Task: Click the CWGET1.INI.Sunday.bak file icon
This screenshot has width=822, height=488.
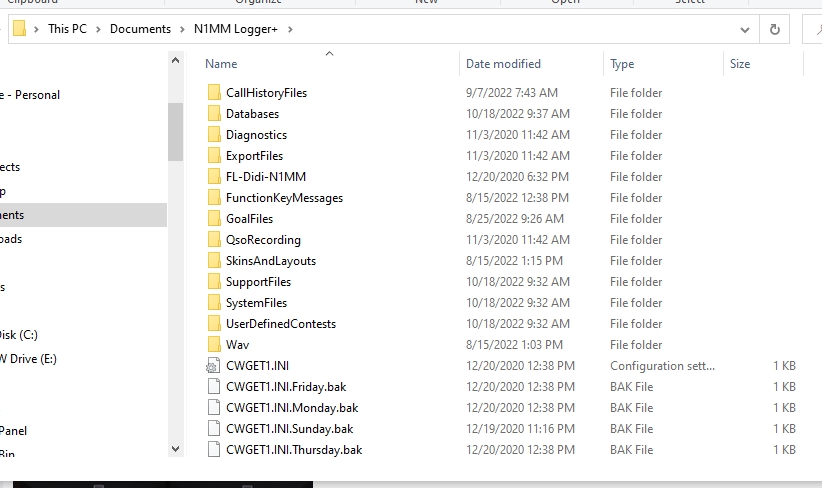Action: 214,428
